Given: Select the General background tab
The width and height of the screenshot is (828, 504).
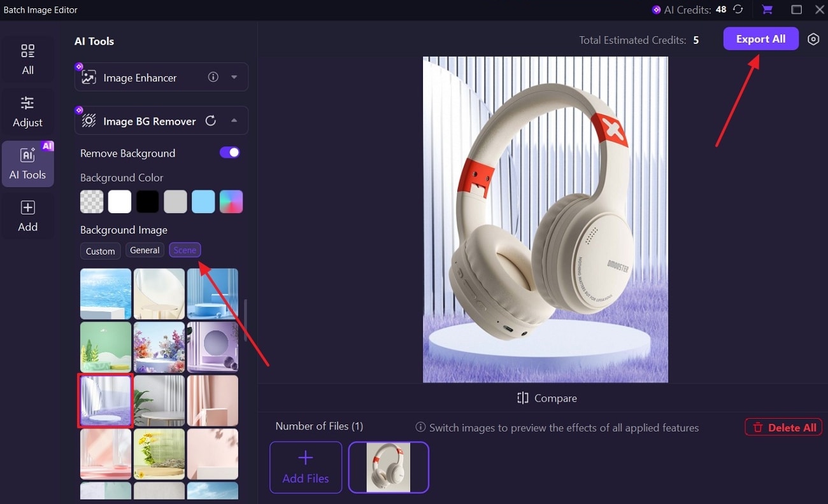Looking at the screenshot, I should click(145, 250).
